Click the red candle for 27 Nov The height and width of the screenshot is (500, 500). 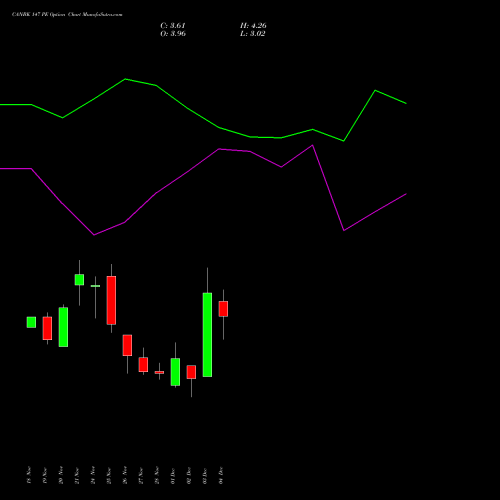pyautogui.click(x=143, y=364)
